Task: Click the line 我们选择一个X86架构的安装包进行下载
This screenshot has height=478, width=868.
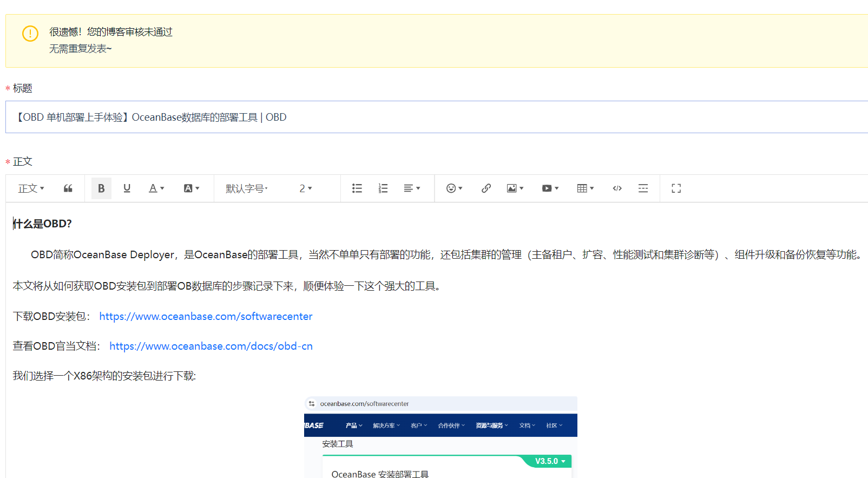Action: pos(104,376)
